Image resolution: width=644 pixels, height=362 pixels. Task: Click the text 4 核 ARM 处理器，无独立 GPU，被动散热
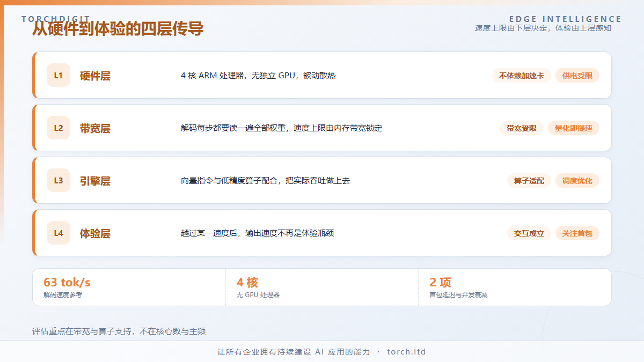pyautogui.click(x=258, y=76)
